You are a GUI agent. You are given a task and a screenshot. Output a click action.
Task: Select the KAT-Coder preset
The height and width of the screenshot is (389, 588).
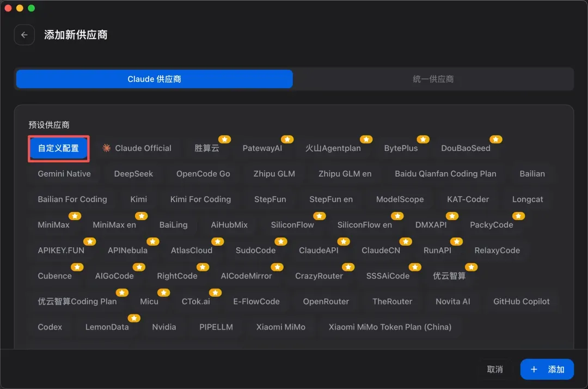(x=468, y=199)
